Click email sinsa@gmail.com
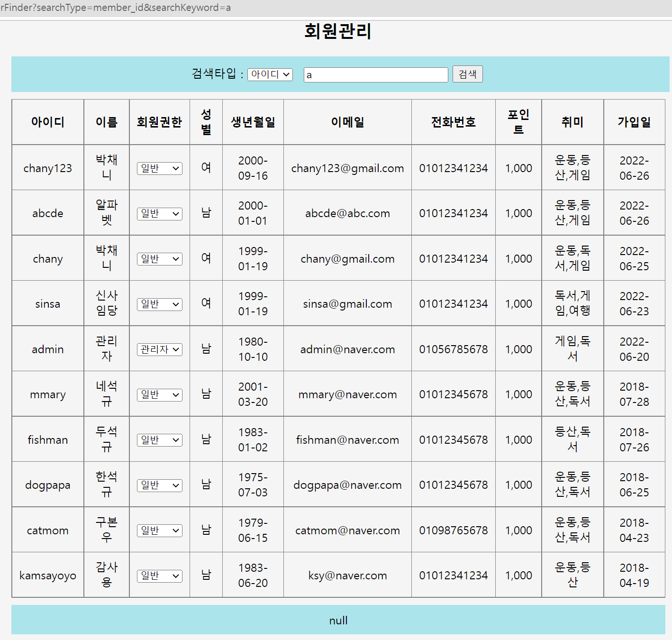 [348, 304]
